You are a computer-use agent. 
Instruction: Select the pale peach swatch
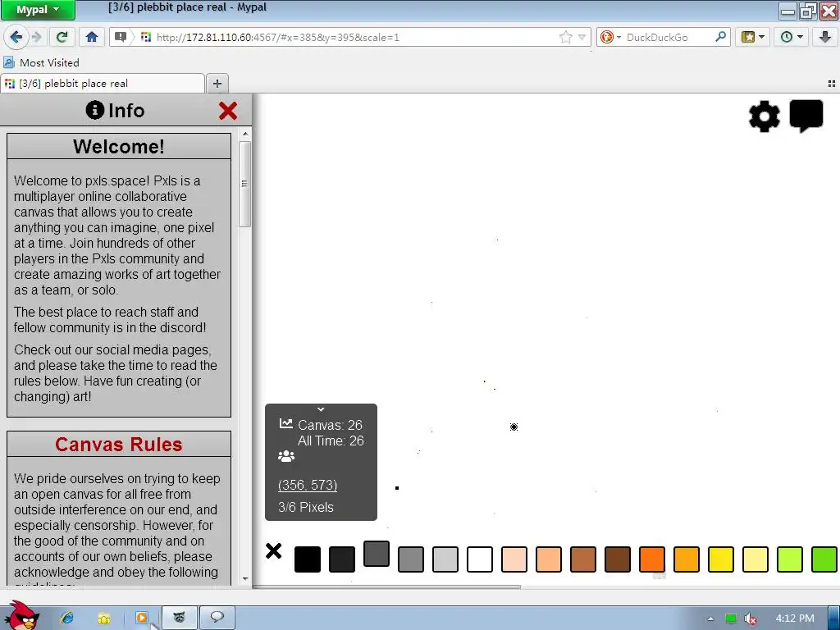coord(514,559)
